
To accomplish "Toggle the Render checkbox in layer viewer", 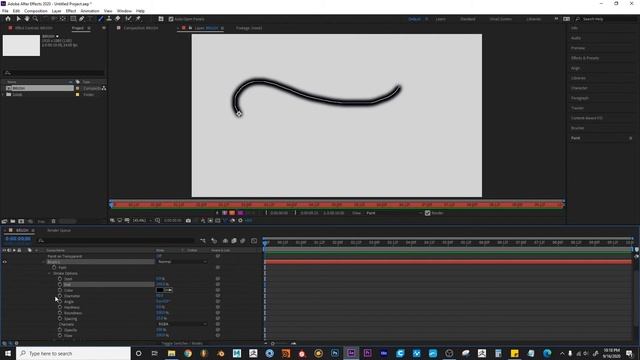I will click(x=427, y=213).
